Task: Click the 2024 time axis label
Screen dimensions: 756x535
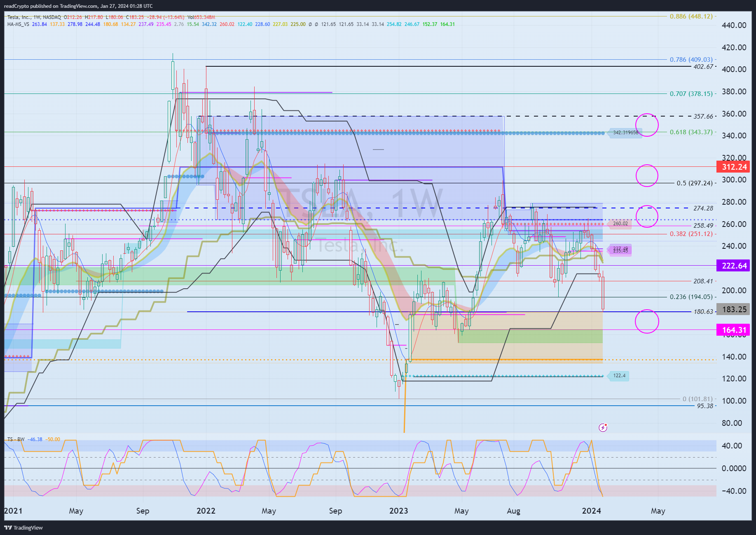Action: click(x=591, y=511)
